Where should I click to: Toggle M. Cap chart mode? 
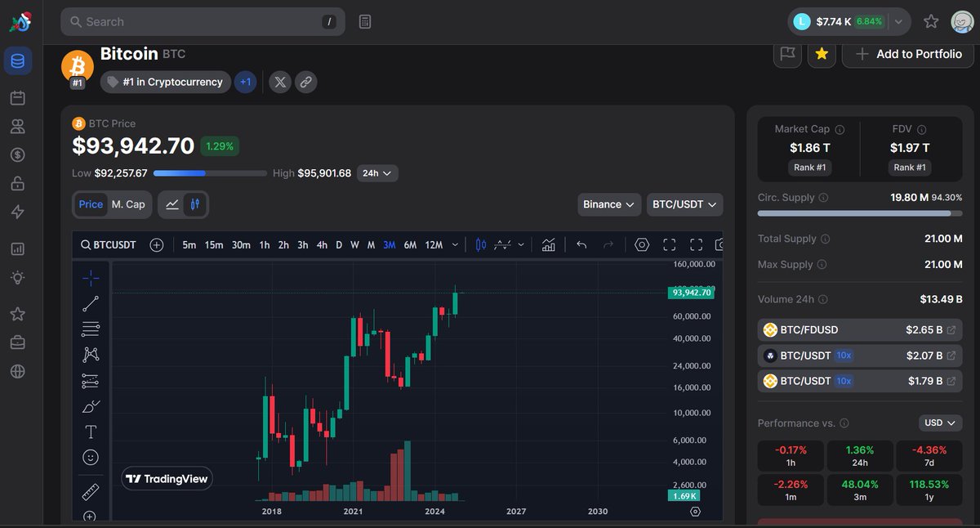coord(128,204)
